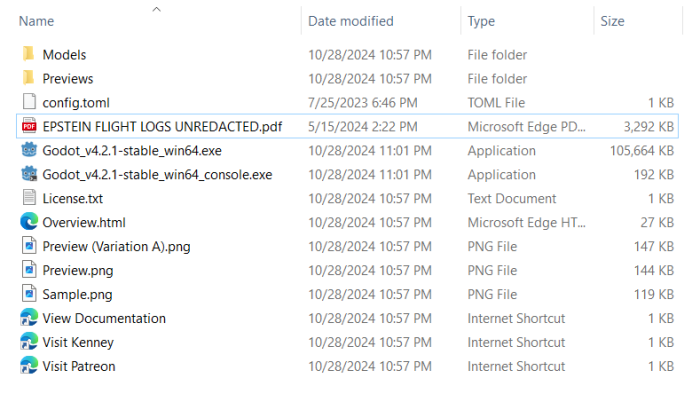Select the Previews folder icon
Viewport: 700px width, 402px height.
(28, 79)
